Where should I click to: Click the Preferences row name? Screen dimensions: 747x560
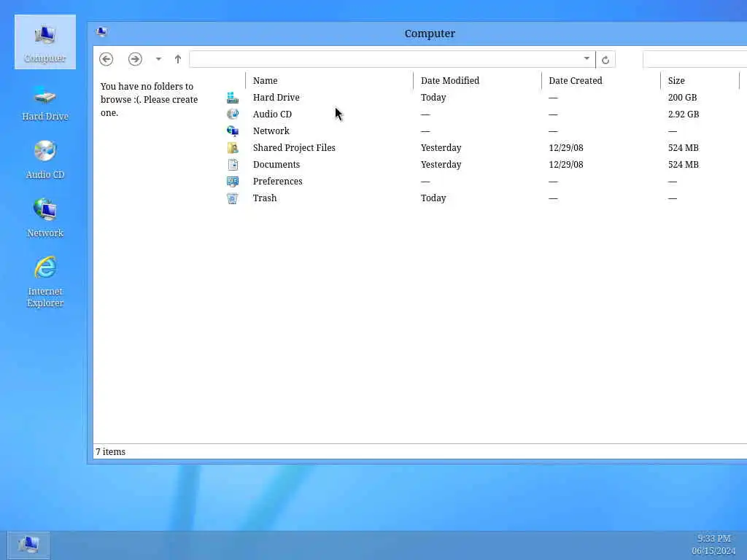(x=278, y=182)
